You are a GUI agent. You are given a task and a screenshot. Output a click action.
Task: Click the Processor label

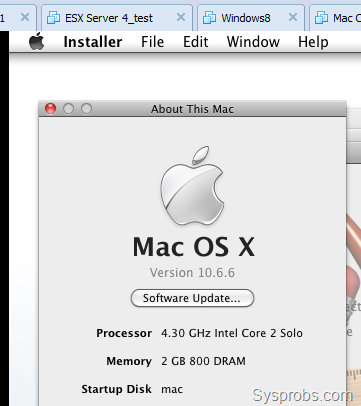[124, 333]
